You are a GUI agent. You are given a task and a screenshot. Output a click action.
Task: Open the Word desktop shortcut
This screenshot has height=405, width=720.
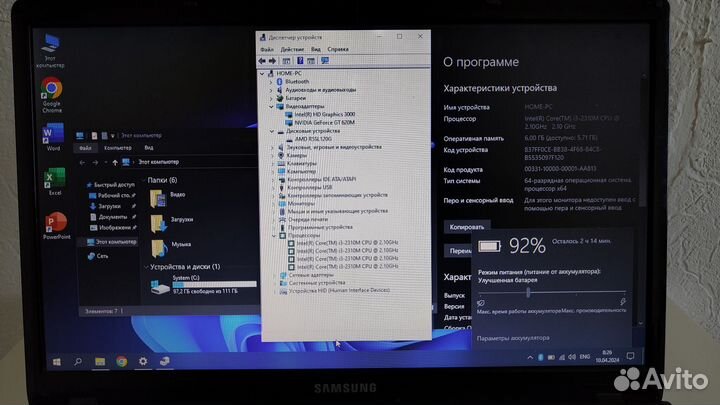click(x=53, y=137)
